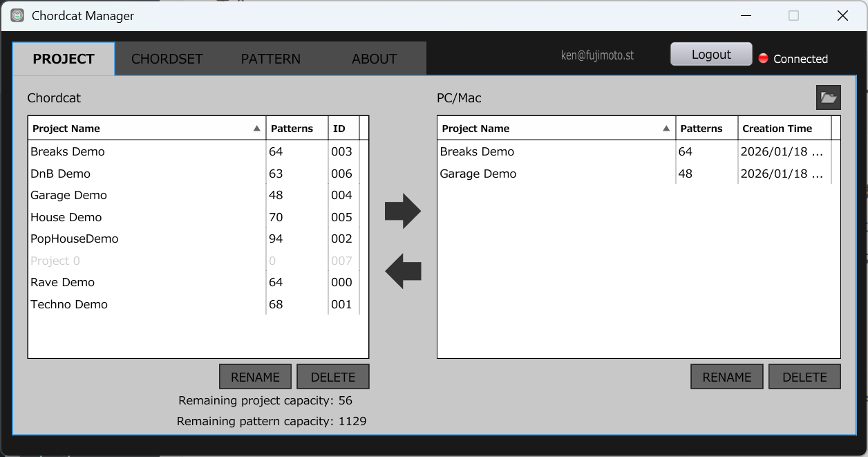Switch to the CHORDSET tab

(167, 59)
